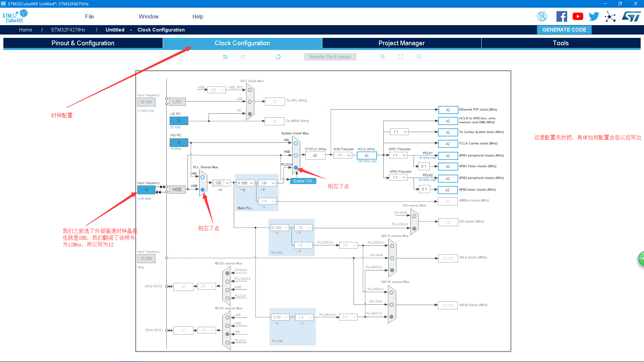The width and height of the screenshot is (644, 362).
Task: Select HSE in System Clock Mux
Action: click(x=296, y=156)
